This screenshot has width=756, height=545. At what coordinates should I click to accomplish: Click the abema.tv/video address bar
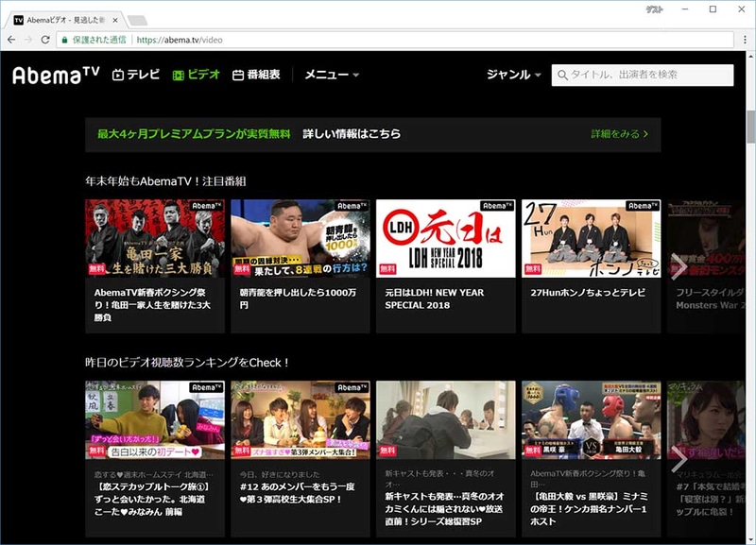point(395,40)
